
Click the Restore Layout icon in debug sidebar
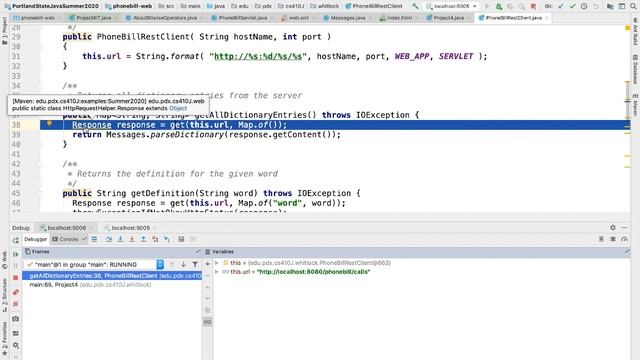point(16,333)
